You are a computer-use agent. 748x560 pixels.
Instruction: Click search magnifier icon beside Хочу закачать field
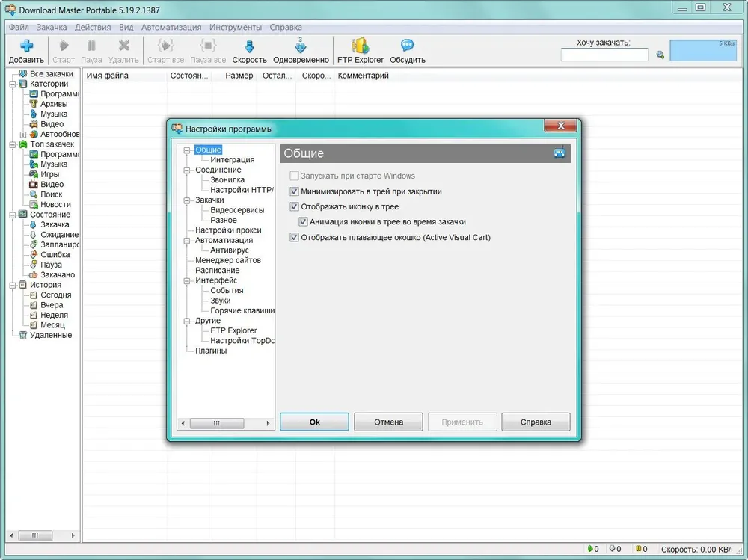point(660,55)
